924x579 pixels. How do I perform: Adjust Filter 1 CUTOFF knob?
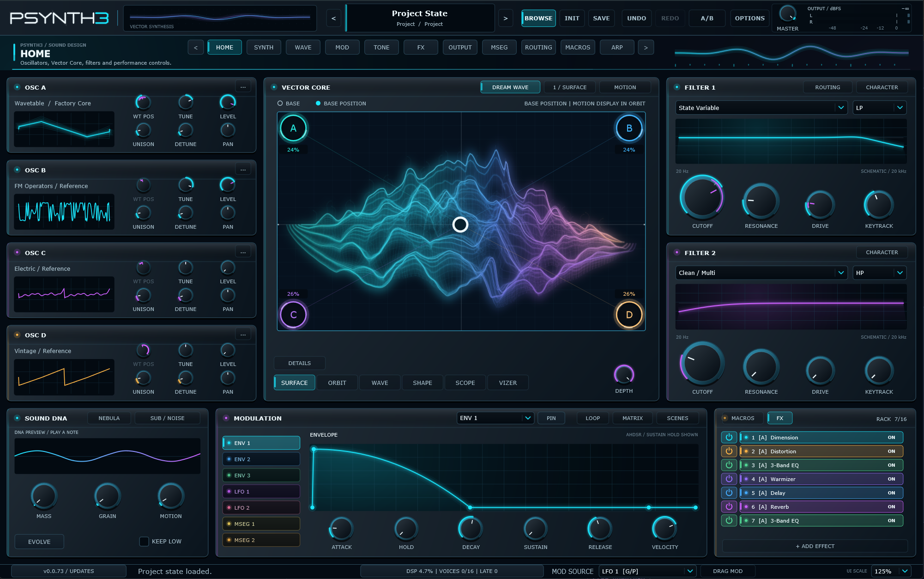point(702,197)
